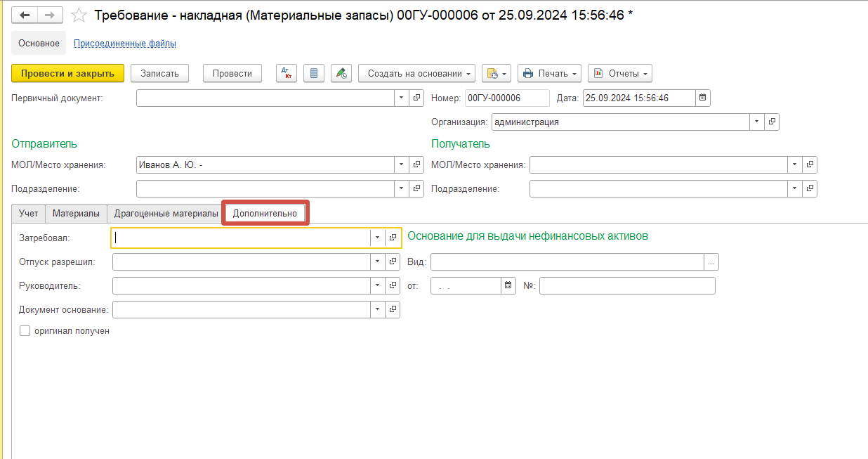Open sender МОЛ/Место хранения record icon
This screenshot has width=868, height=459.
[x=416, y=165]
